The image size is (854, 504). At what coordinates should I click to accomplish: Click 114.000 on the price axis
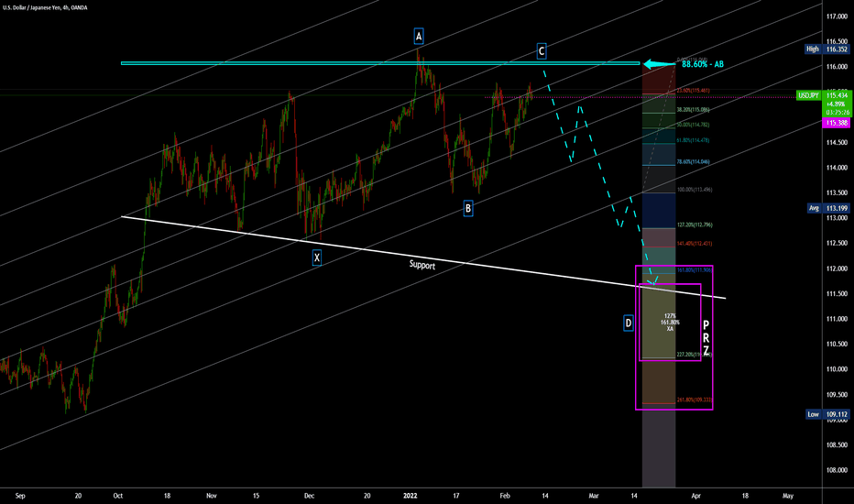[x=837, y=168]
